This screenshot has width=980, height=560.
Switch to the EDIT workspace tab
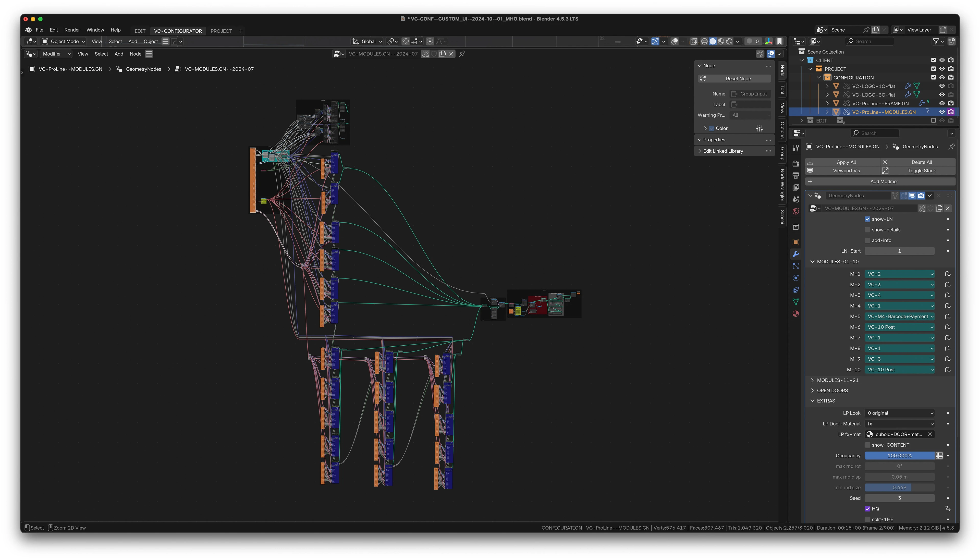point(140,31)
